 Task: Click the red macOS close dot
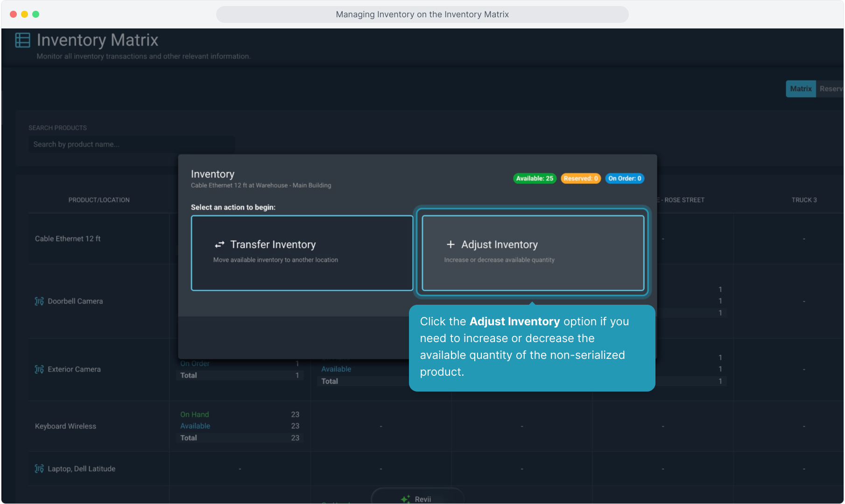13,14
